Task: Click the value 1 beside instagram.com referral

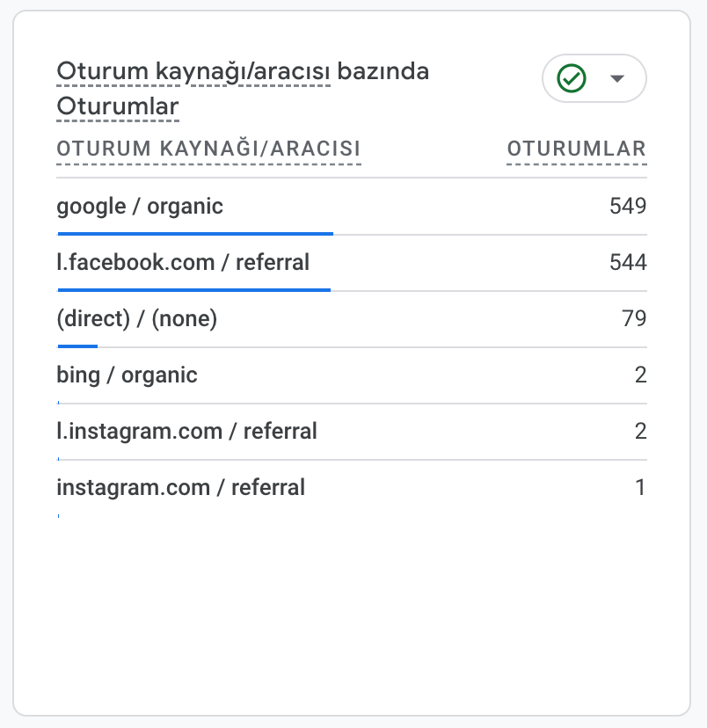Action: (x=641, y=487)
